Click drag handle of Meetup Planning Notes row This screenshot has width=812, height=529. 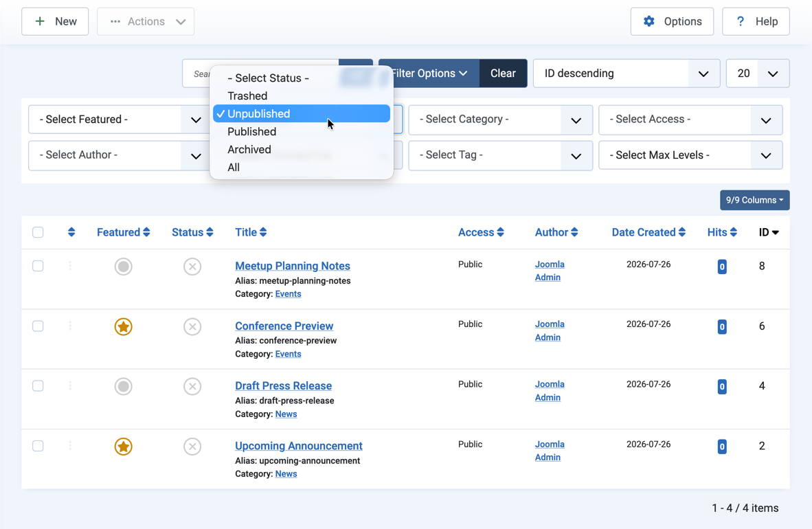tap(71, 266)
